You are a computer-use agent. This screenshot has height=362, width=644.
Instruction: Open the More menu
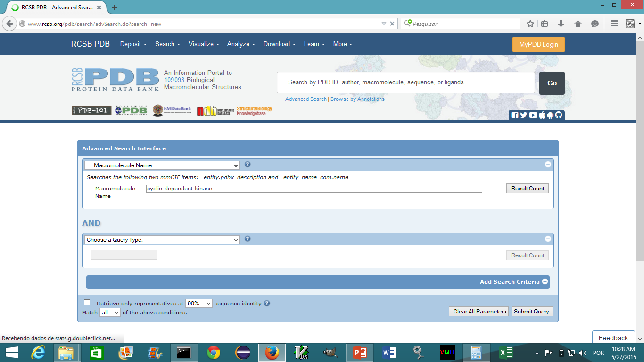(x=342, y=44)
